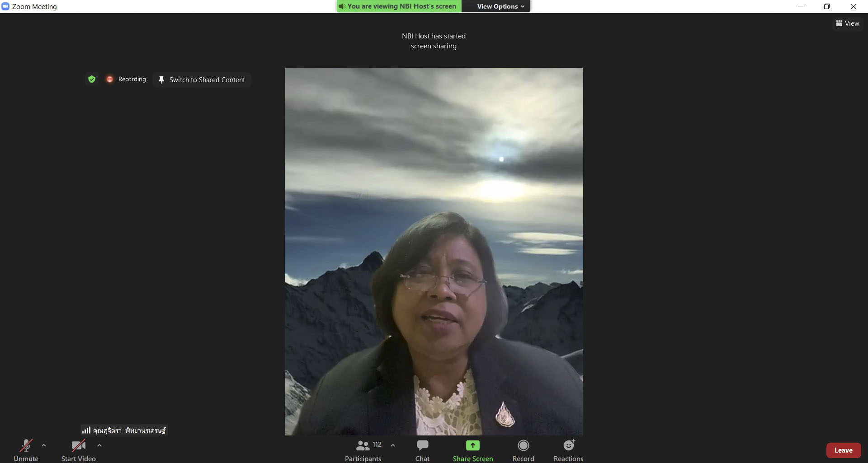Minimize the Zoom Meeting window
868x463 pixels.
pos(801,6)
